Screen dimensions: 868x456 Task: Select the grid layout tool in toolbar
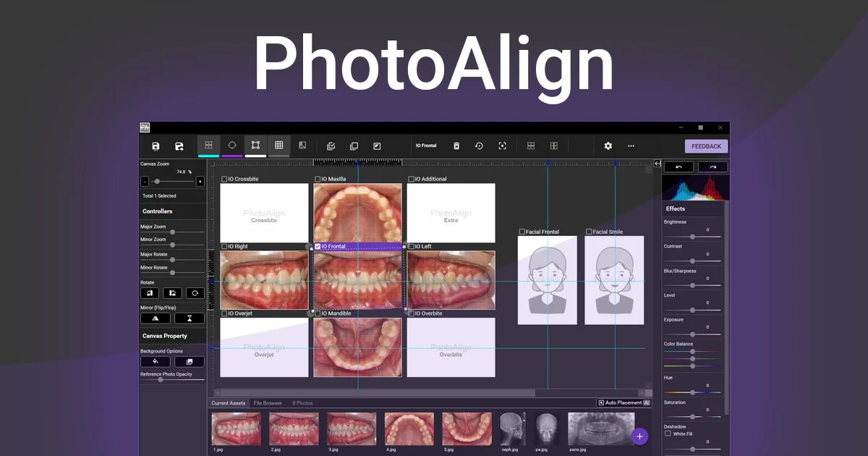[x=279, y=145]
